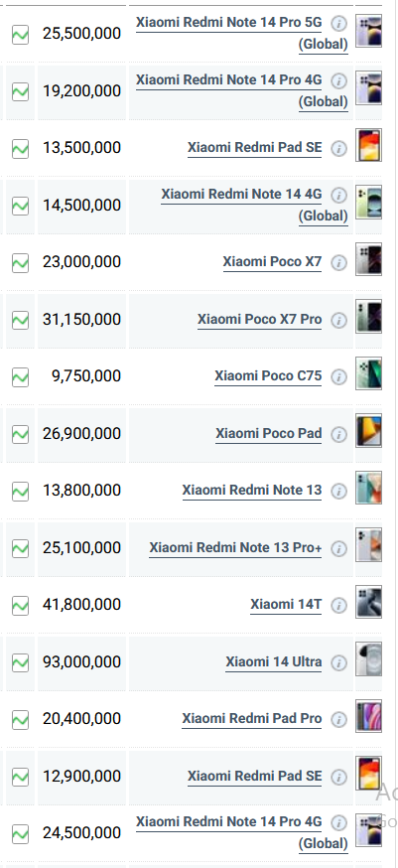The width and height of the screenshot is (398, 868).
Task: Click info icon beside Xiaomi Redmi Note 13
Action: [x=338, y=492]
